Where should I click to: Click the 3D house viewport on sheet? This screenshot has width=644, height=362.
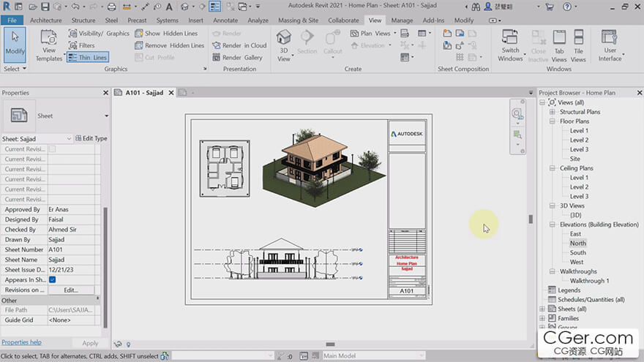(324, 168)
